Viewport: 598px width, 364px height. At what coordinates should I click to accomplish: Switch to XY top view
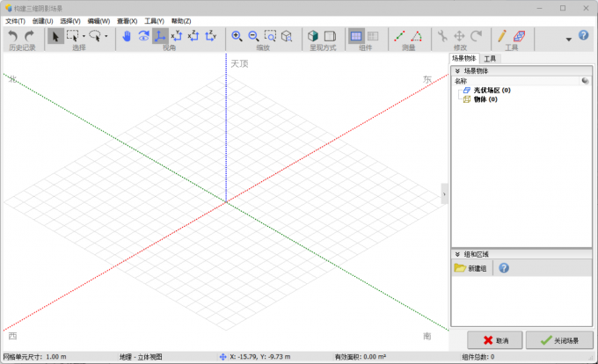[x=177, y=36]
